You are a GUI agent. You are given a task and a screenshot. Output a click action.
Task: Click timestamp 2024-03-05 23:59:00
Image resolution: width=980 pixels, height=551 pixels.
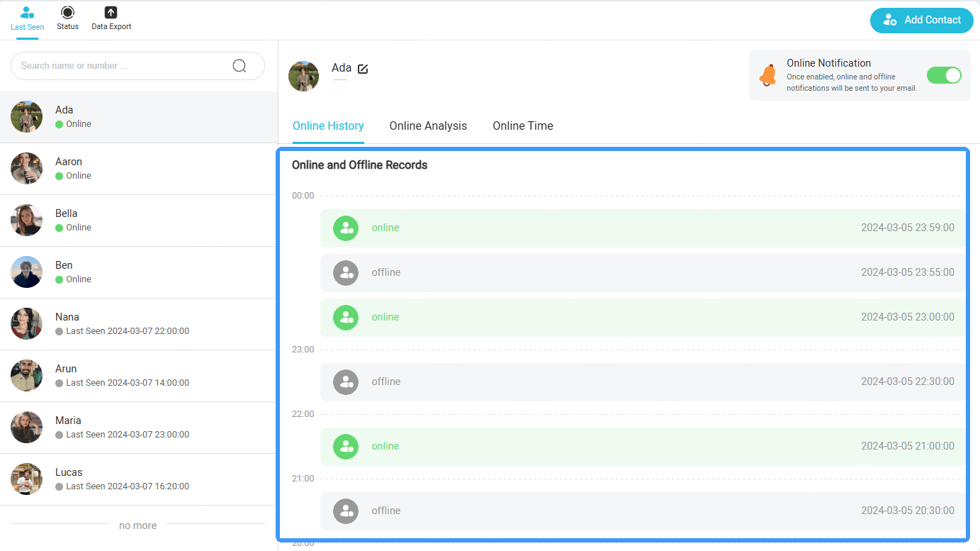coord(908,228)
